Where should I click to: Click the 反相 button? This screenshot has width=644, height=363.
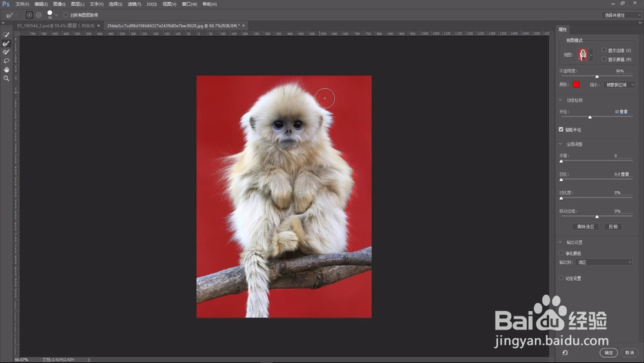(x=613, y=226)
